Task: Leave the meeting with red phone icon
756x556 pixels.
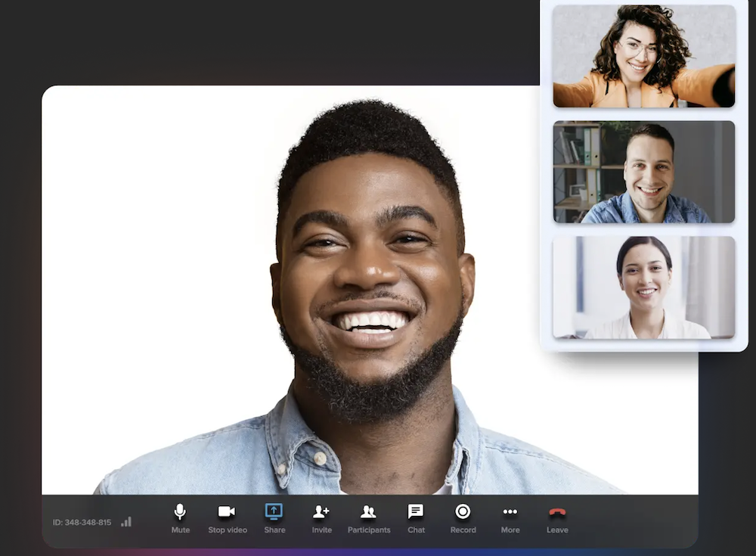Action: pos(557,518)
